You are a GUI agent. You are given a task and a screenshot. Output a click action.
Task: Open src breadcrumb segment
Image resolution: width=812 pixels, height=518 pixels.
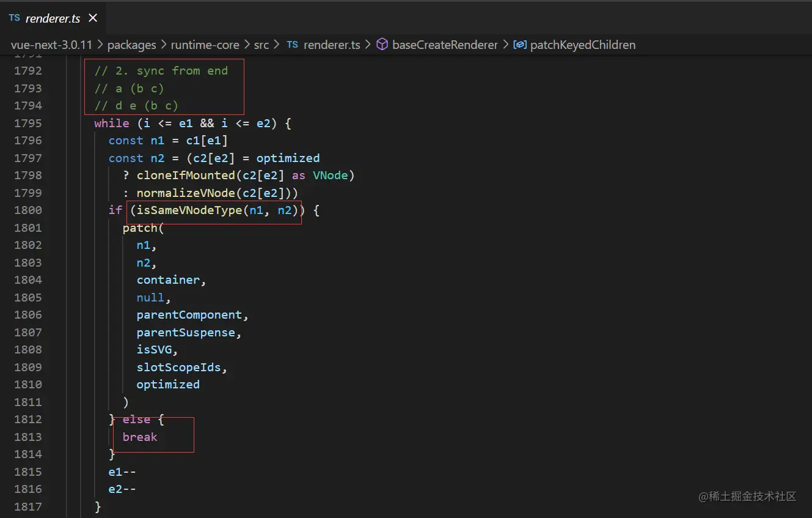[262, 45]
